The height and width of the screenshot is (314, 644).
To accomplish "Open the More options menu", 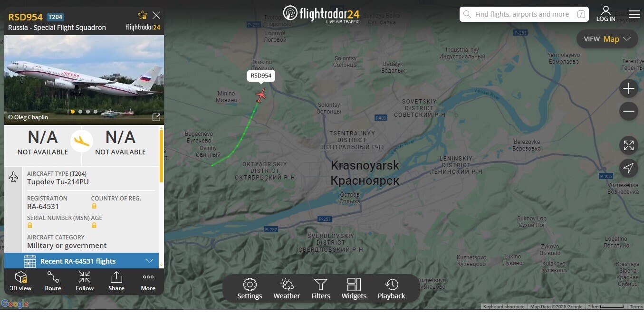I will (148, 281).
